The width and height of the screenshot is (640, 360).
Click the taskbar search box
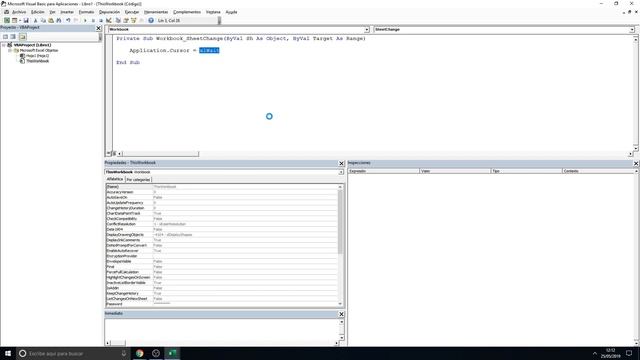coord(73,353)
